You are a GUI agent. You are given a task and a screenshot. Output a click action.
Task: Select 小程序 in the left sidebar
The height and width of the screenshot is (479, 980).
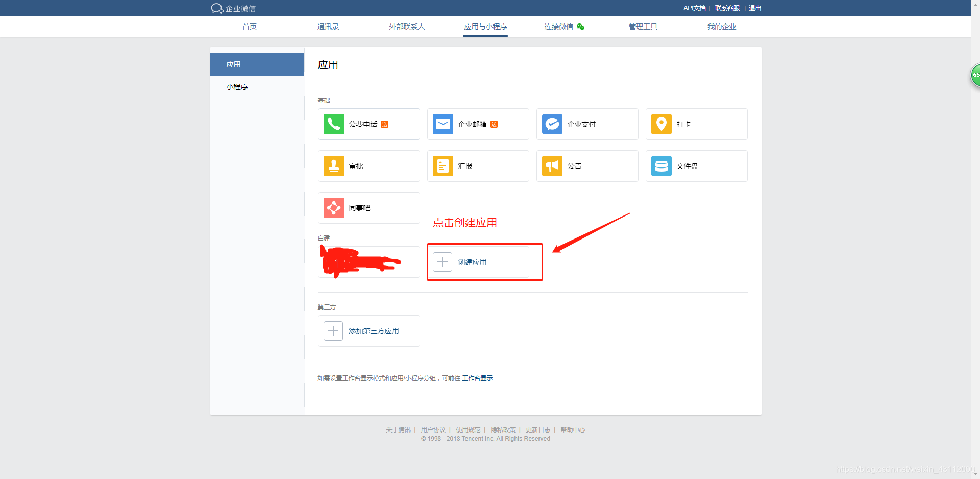point(257,87)
